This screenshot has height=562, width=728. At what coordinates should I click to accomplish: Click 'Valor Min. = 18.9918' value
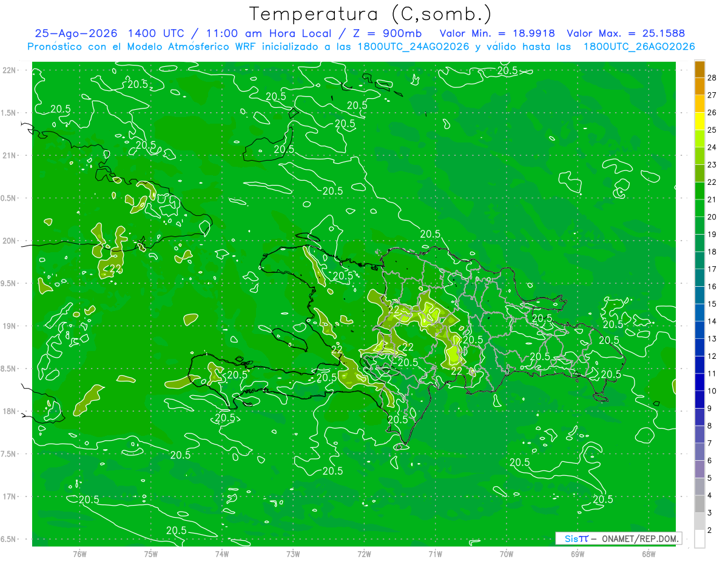(x=497, y=33)
